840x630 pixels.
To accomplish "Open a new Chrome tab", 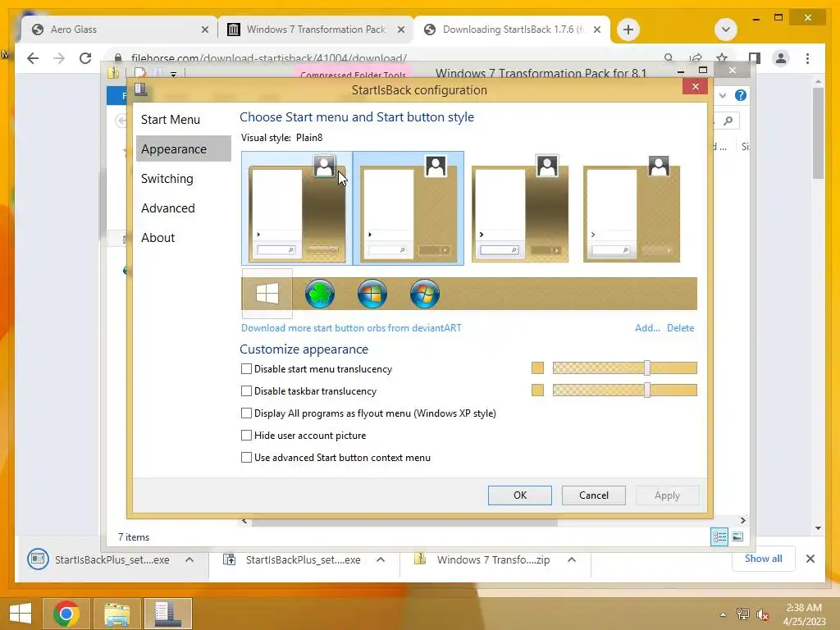I will 628,30.
